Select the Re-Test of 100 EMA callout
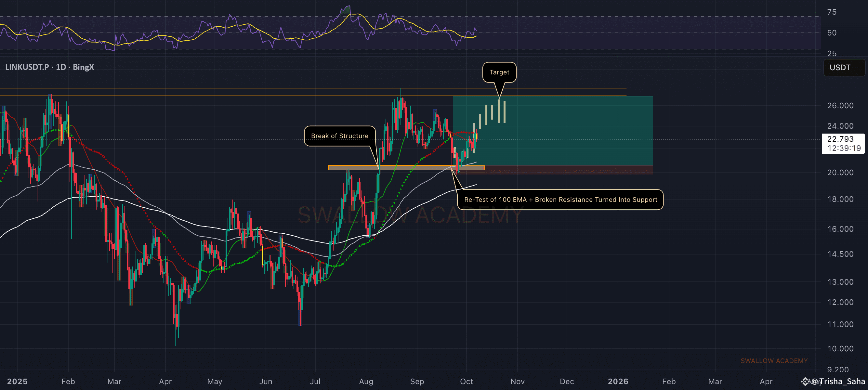 click(x=560, y=199)
